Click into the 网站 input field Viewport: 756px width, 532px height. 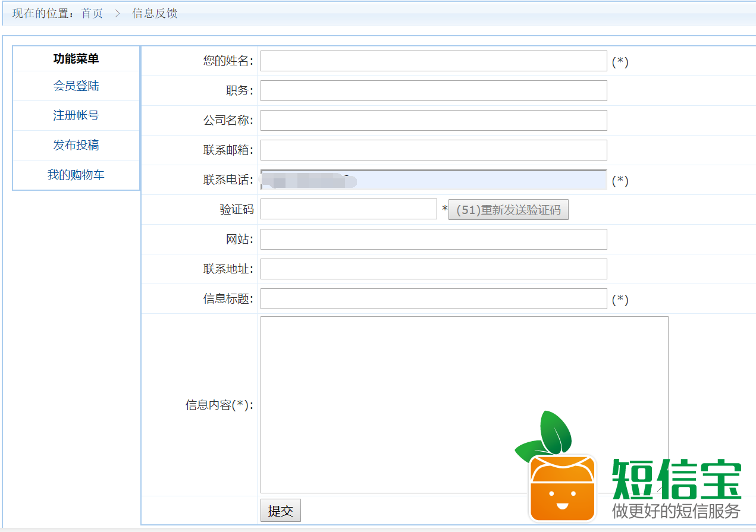[x=433, y=240]
